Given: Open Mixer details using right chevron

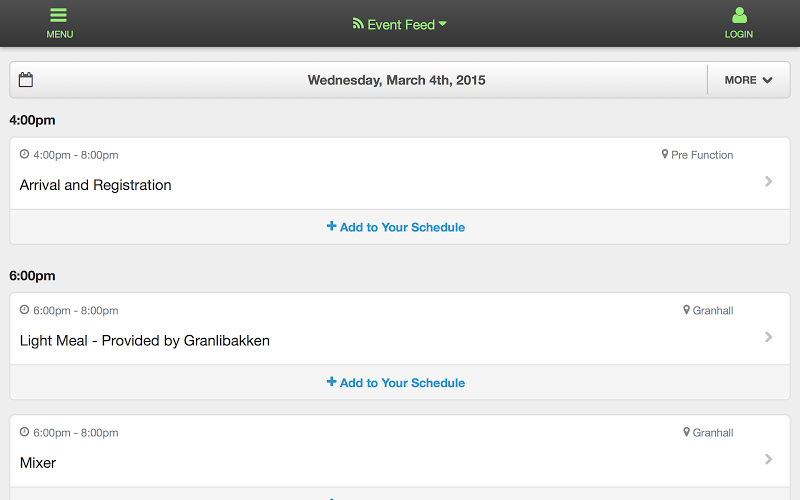Looking at the screenshot, I should (x=768, y=459).
